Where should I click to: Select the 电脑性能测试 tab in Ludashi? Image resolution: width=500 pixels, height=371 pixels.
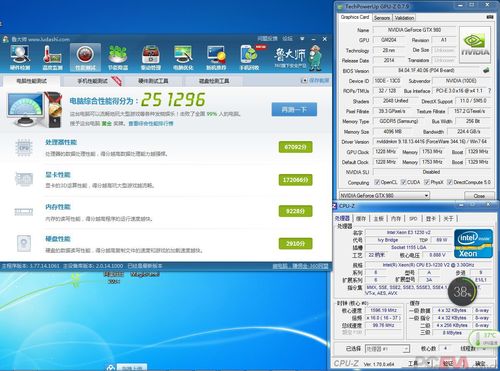tap(32, 81)
